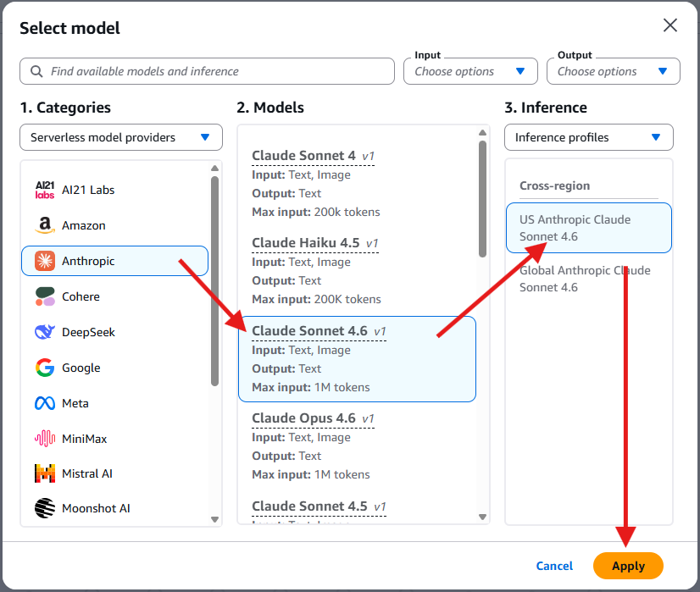Select the Moonshot AI provider label
This screenshot has height=592, width=700.
pos(96,508)
